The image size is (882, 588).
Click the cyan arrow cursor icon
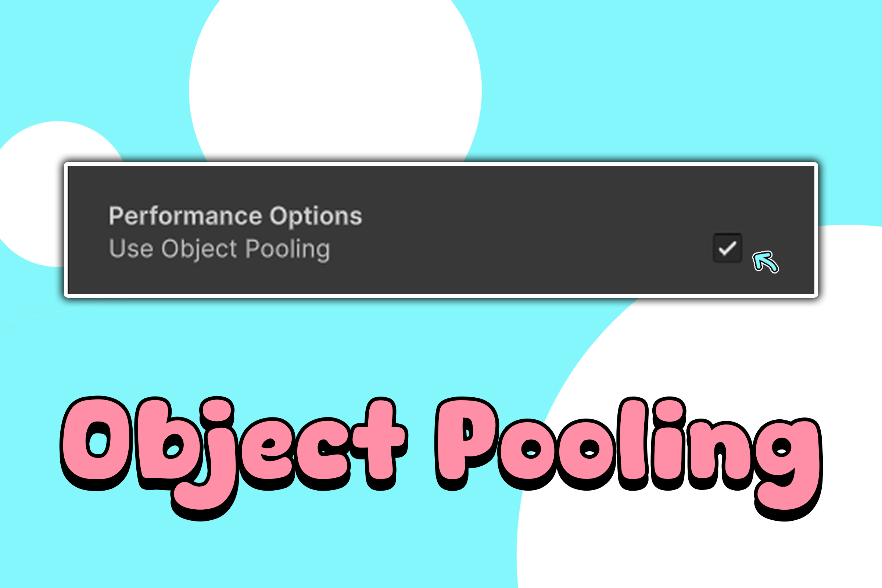pos(765,261)
